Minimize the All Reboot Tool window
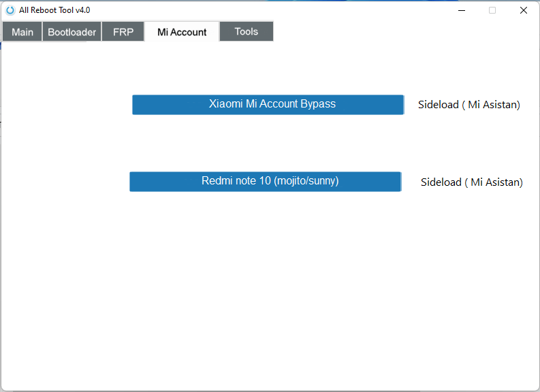540x392 pixels. click(462, 10)
